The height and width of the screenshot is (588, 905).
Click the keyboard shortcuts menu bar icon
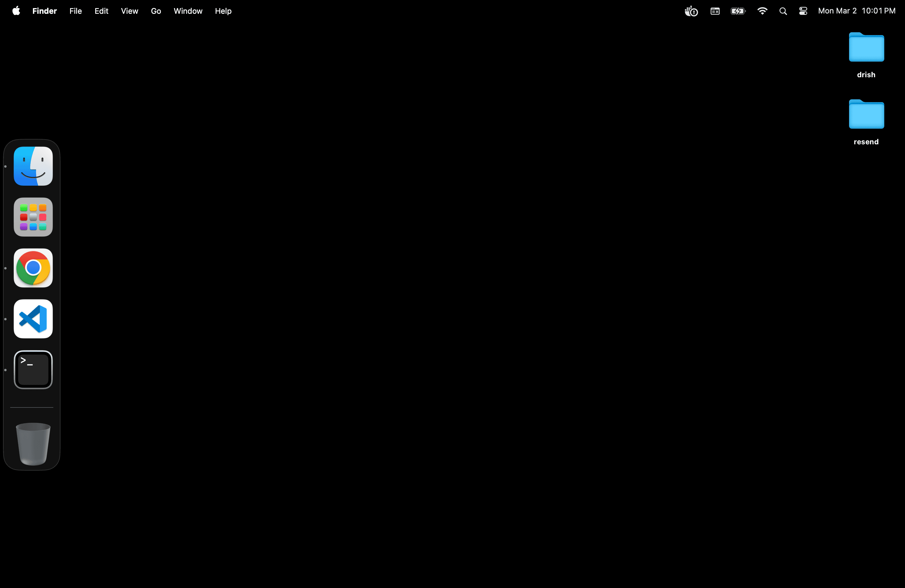(x=715, y=11)
